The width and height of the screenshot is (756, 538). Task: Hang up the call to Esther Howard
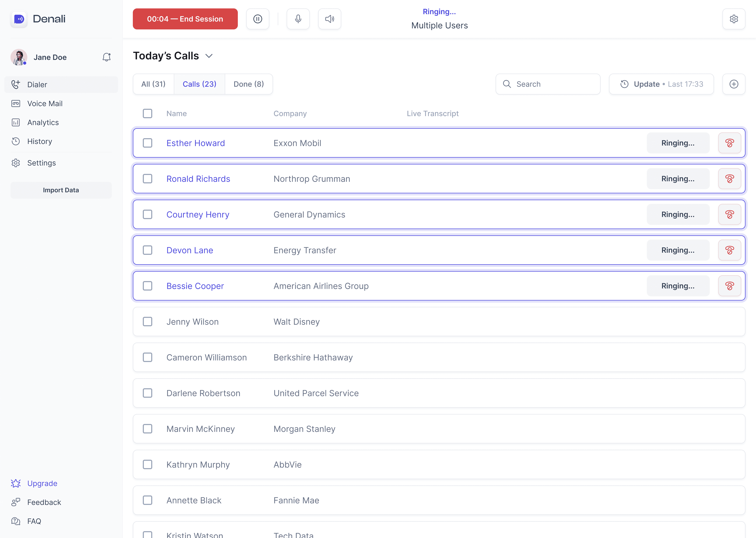[x=729, y=143]
